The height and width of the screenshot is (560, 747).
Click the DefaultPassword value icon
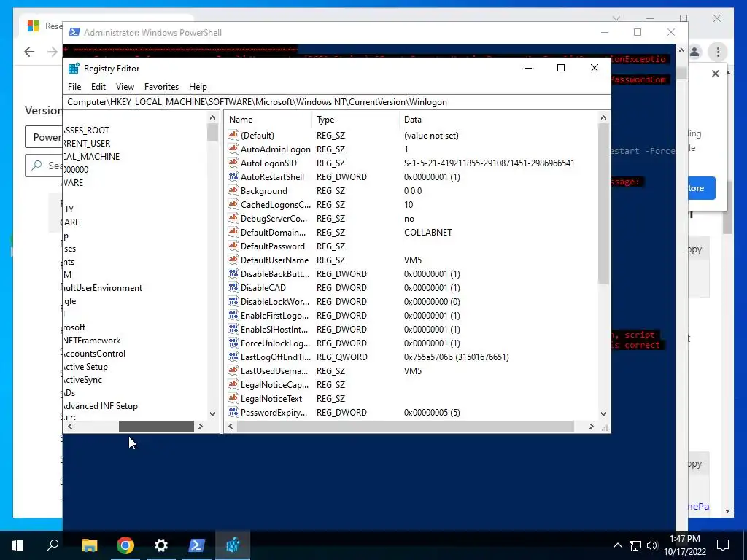tap(233, 246)
